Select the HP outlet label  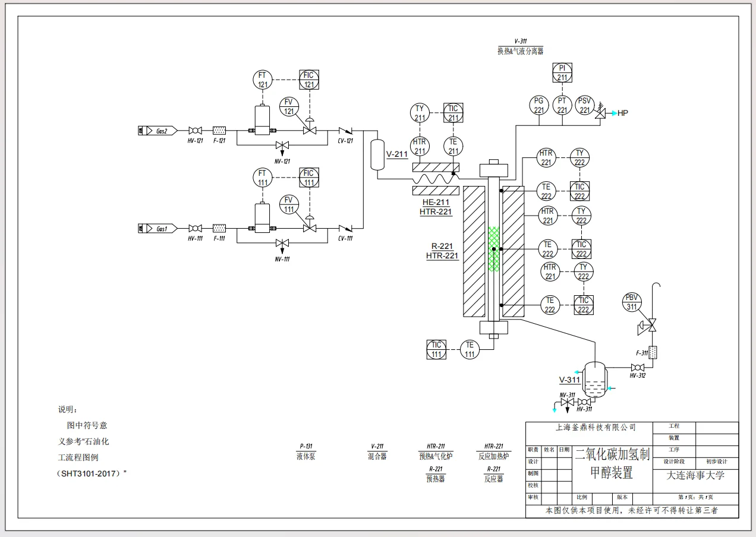click(623, 113)
